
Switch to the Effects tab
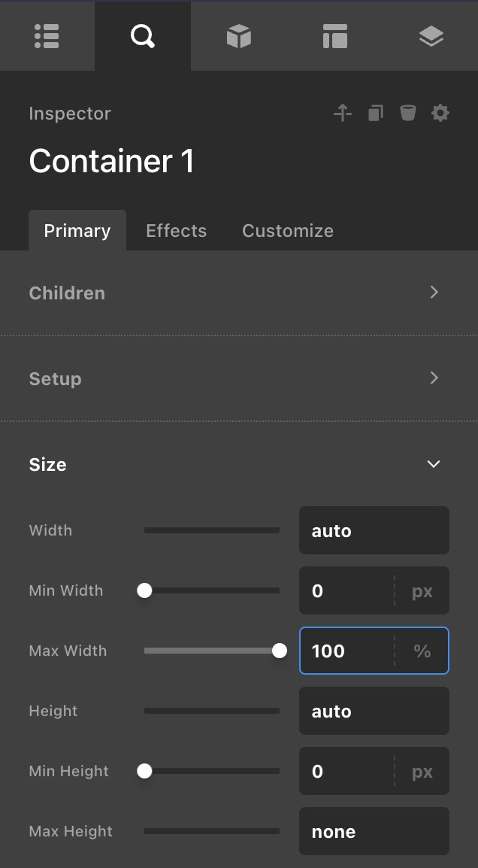click(176, 231)
